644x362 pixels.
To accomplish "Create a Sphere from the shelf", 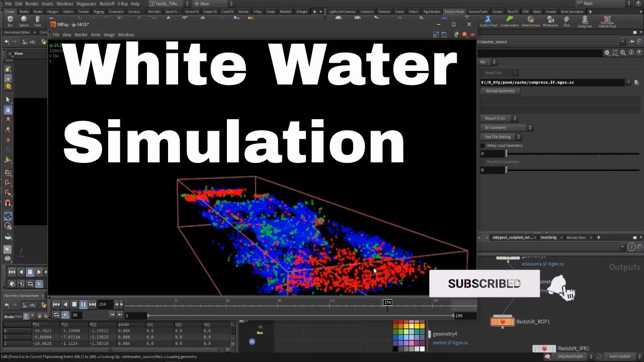I will (x=24, y=21).
